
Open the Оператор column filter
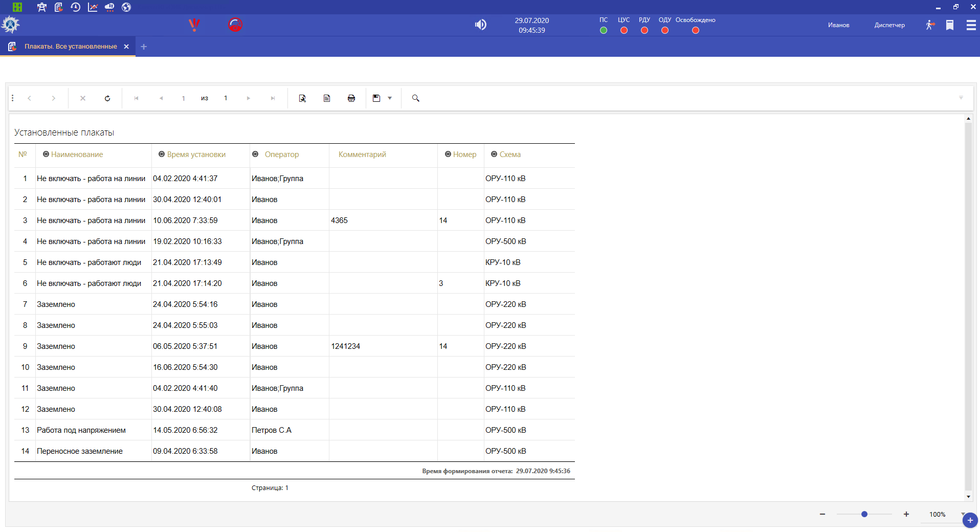pos(255,154)
